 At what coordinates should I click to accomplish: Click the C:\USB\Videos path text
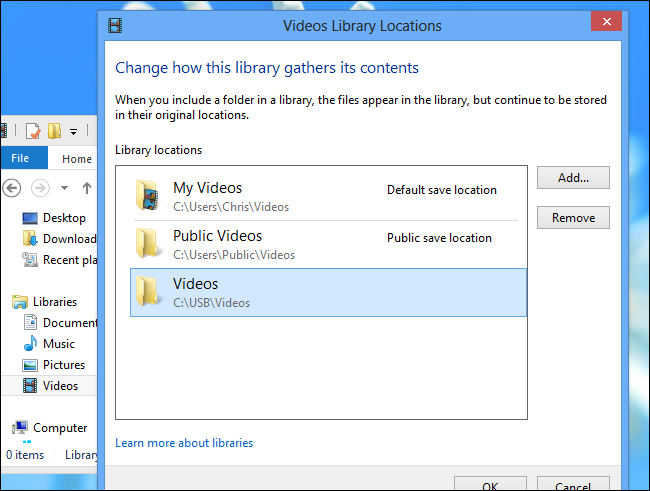pyautogui.click(x=211, y=303)
